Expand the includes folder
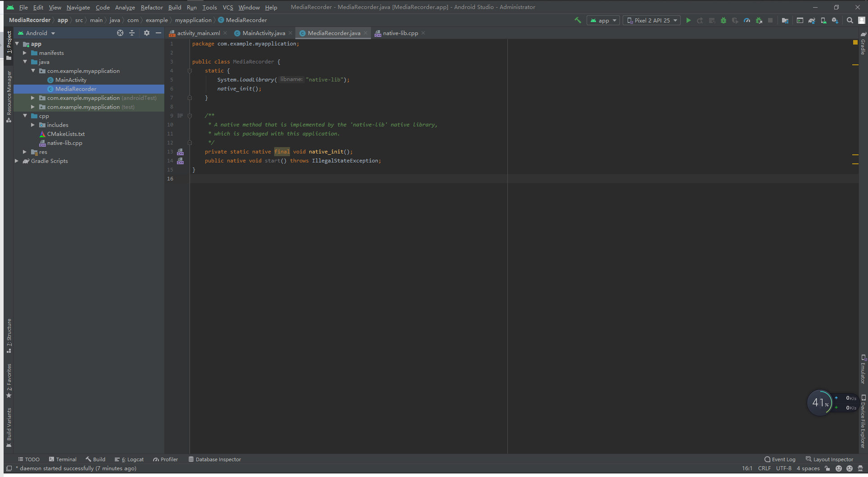This screenshot has height=477, width=868. (33, 125)
